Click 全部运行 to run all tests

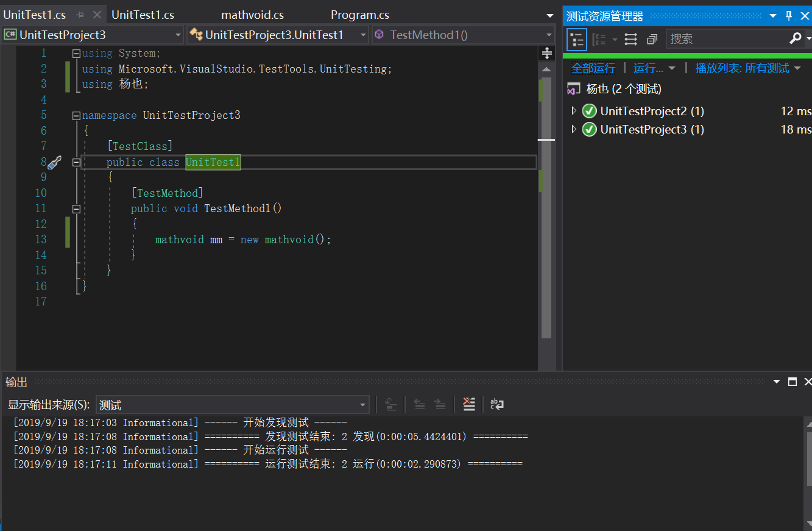point(593,68)
